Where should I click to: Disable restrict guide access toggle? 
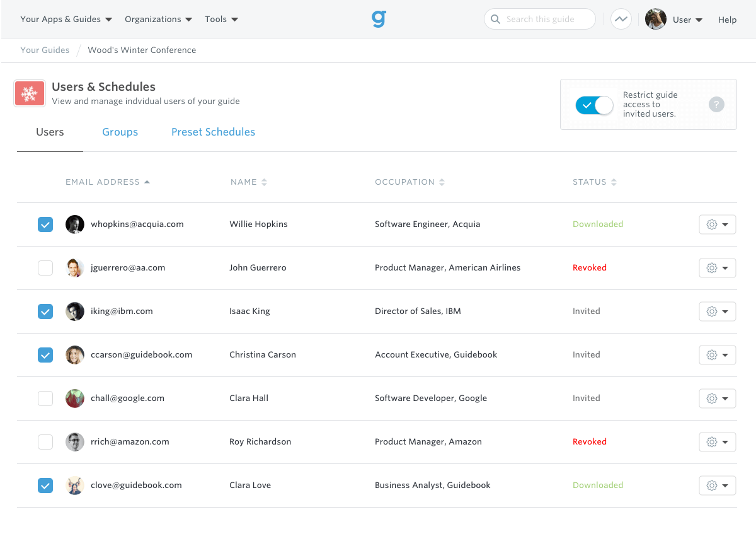point(594,105)
